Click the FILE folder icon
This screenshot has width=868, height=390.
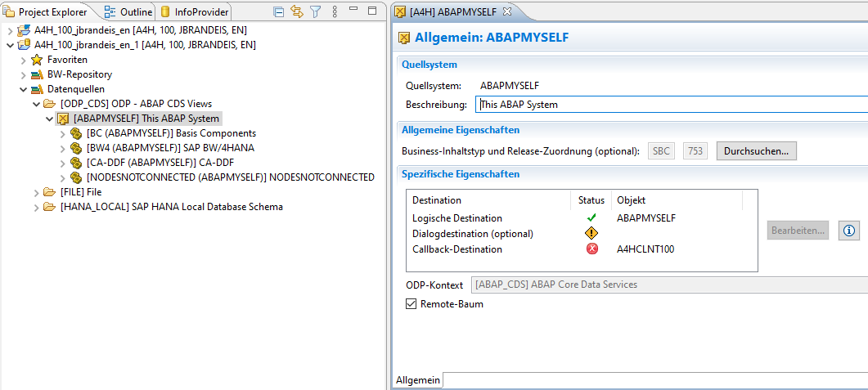pyautogui.click(x=50, y=192)
